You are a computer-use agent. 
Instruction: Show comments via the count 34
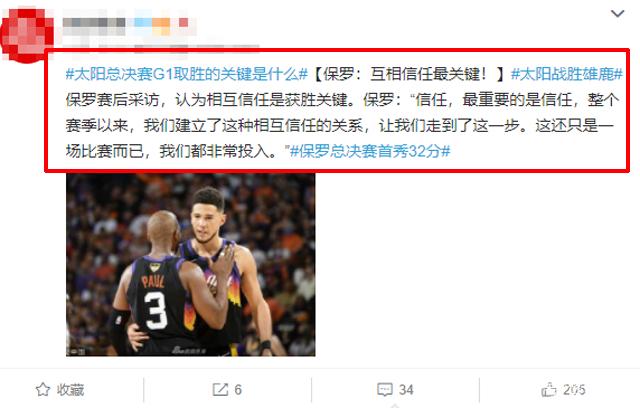tap(406, 390)
